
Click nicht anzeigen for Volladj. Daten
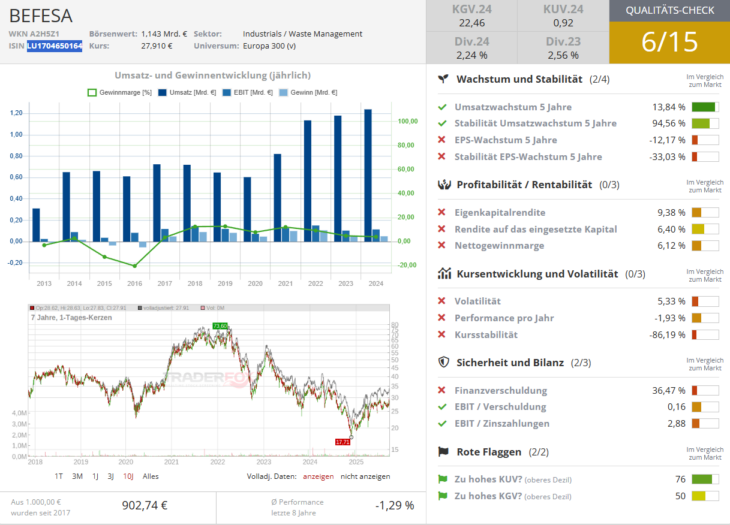pos(365,476)
